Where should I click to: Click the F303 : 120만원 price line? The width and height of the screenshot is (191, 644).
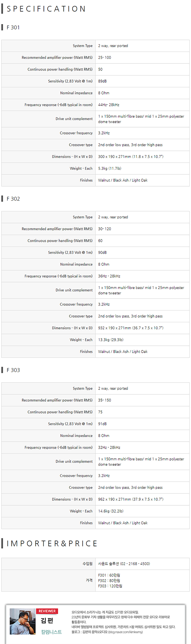click(110, 586)
